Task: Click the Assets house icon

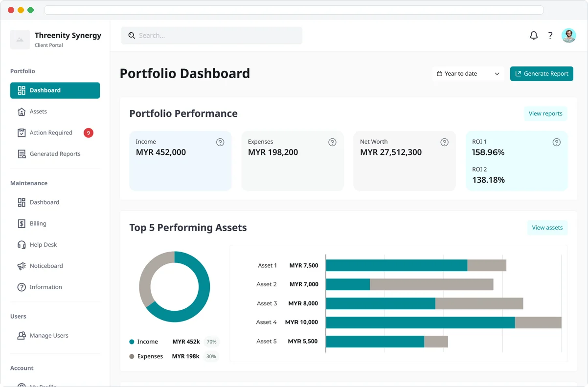Action: point(22,111)
